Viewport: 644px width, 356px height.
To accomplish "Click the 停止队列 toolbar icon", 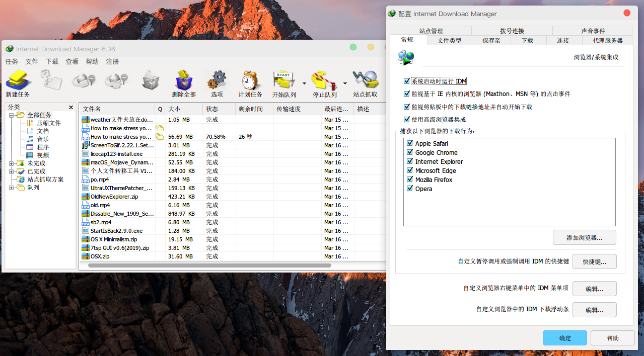I will 324,81.
